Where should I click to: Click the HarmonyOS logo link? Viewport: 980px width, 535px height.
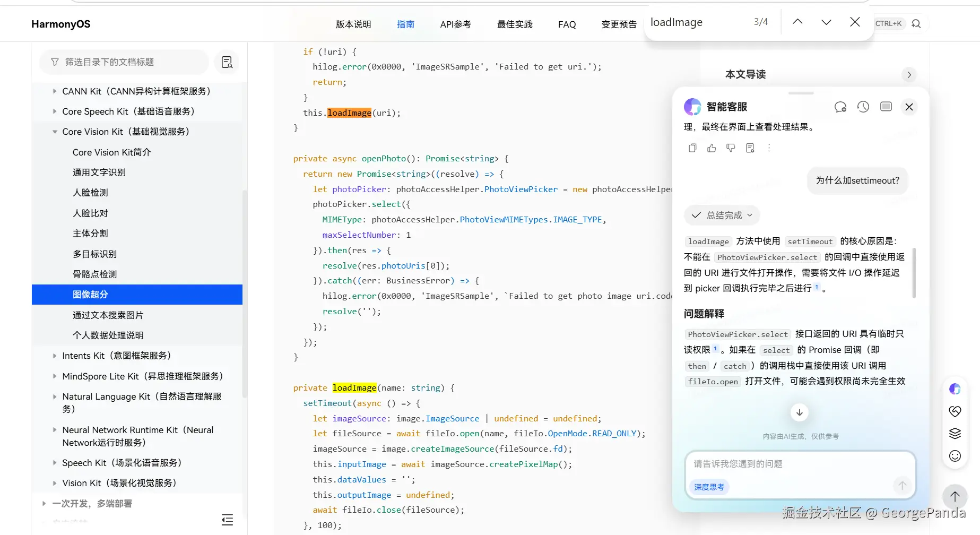61,24
